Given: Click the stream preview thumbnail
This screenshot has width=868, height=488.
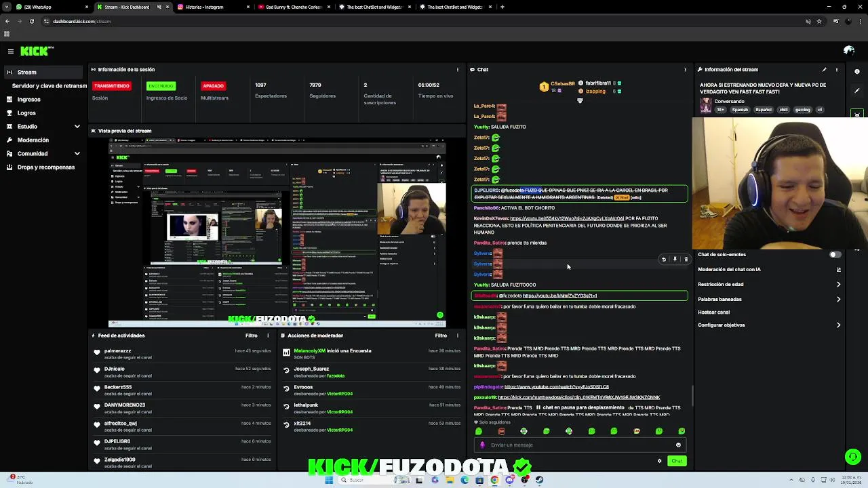Looking at the screenshot, I should click(277, 232).
